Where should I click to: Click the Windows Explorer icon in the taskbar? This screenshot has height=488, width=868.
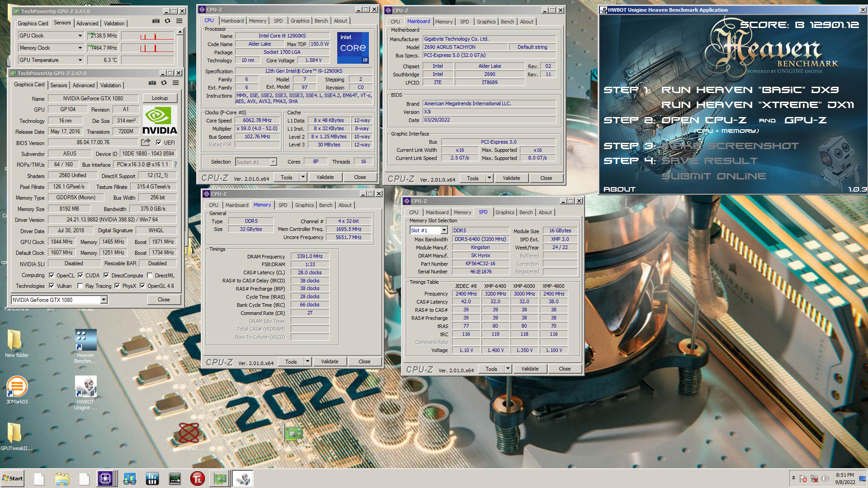62,479
